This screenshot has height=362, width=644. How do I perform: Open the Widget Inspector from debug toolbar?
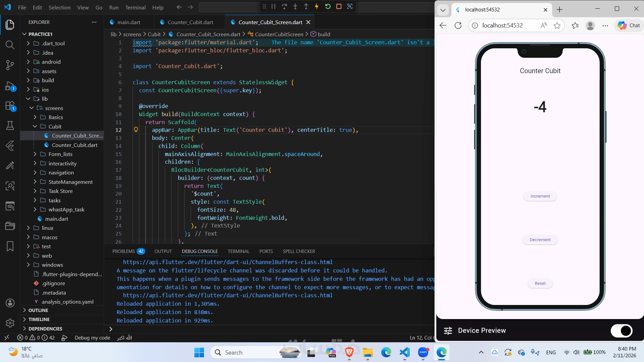point(350,6)
